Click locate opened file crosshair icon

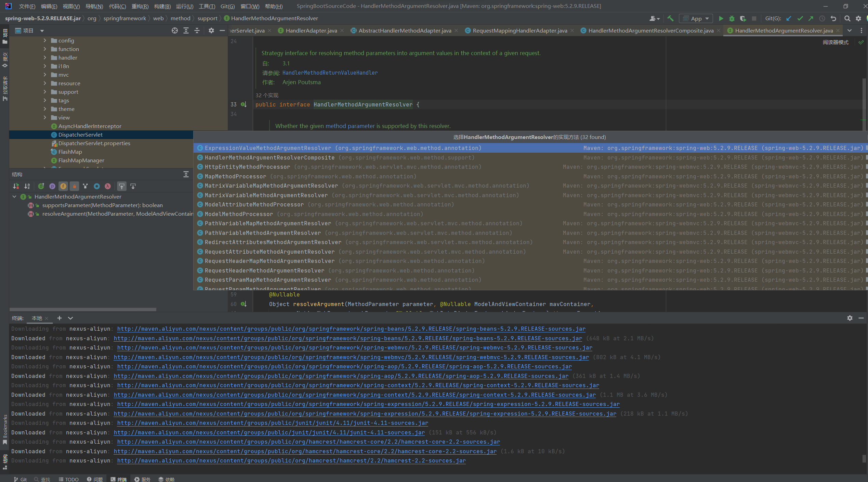(x=175, y=30)
